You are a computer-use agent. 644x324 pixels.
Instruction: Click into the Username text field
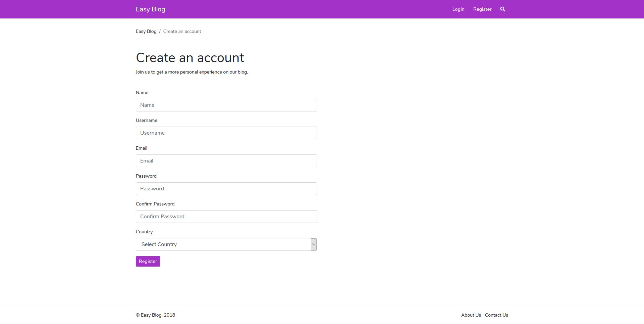[x=226, y=133]
